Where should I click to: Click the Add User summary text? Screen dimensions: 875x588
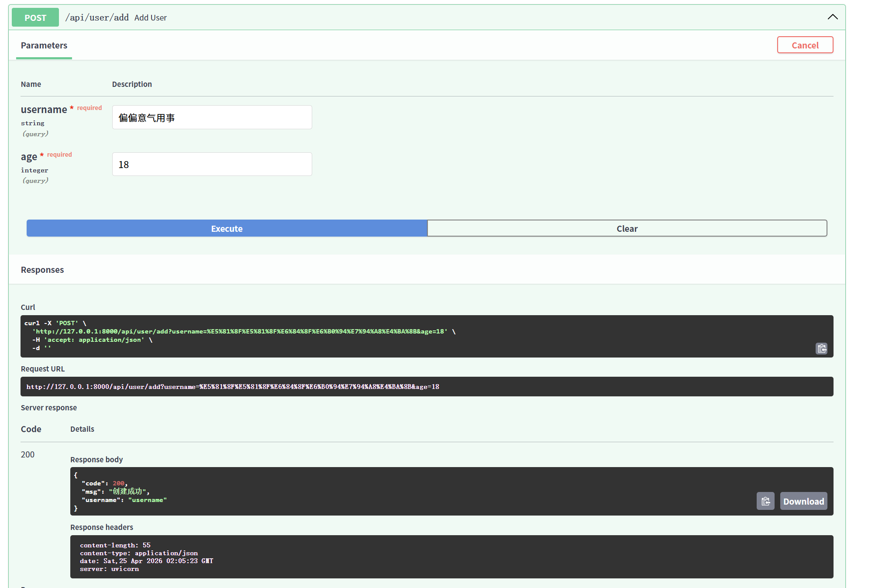pos(150,18)
